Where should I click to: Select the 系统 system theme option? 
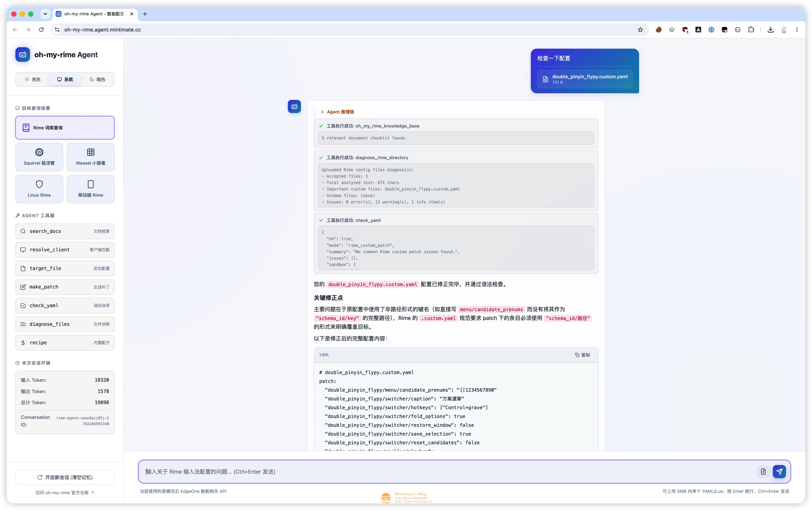click(x=65, y=80)
